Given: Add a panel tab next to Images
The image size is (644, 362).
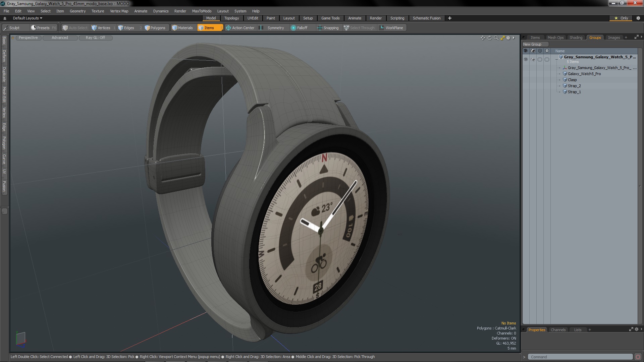Looking at the screenshot, I should tap(626, 38).
